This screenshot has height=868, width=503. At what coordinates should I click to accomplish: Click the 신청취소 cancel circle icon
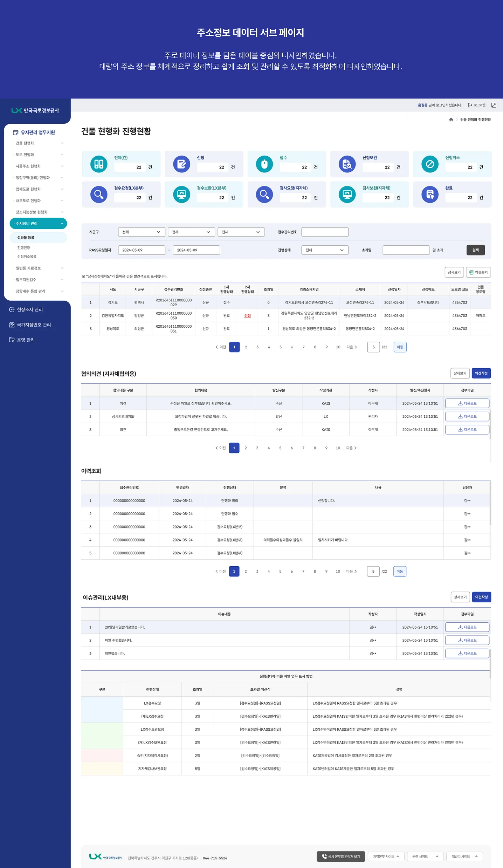(x=430, y=164)
